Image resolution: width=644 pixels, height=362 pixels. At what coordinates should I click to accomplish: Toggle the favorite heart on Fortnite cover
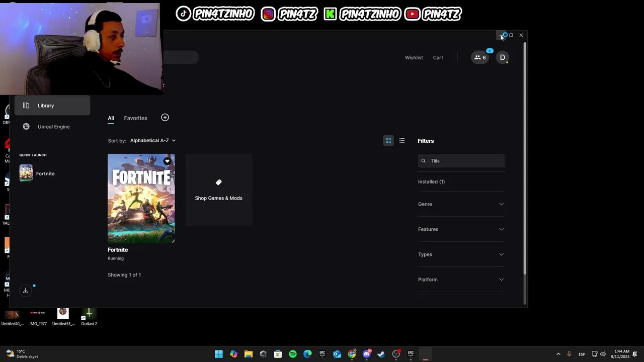(167, 161)
